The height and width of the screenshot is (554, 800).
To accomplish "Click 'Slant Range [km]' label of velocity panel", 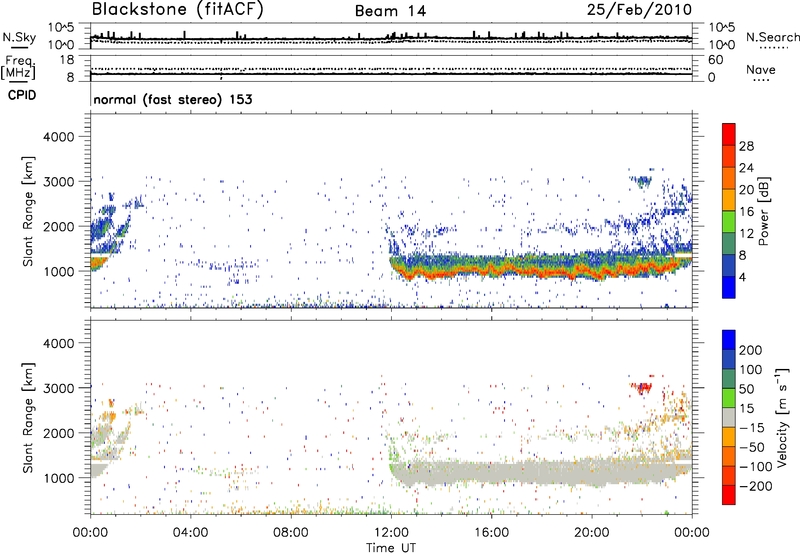I will coord(28,417).
